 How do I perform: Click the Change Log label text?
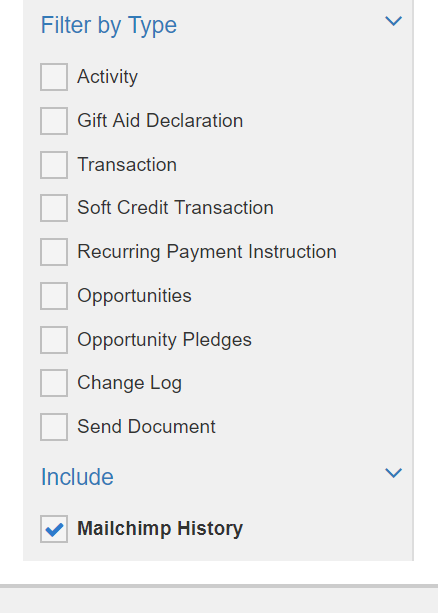129,383
